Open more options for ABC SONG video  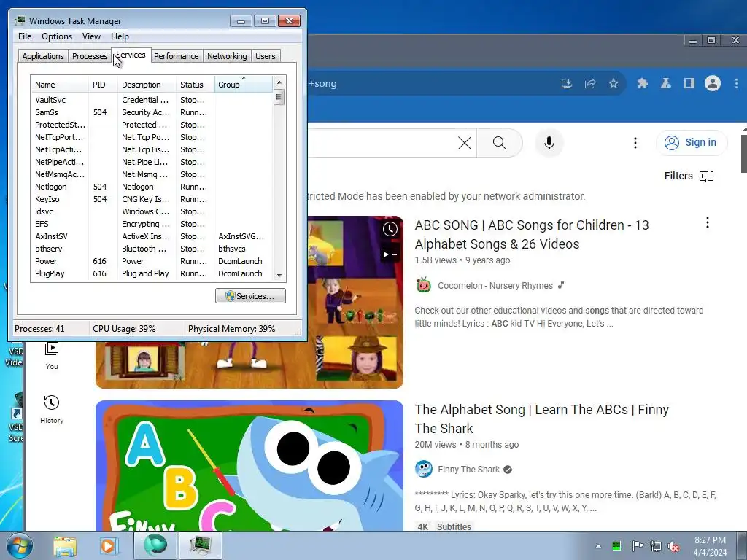pyautogui.click(x=708, y=222)
